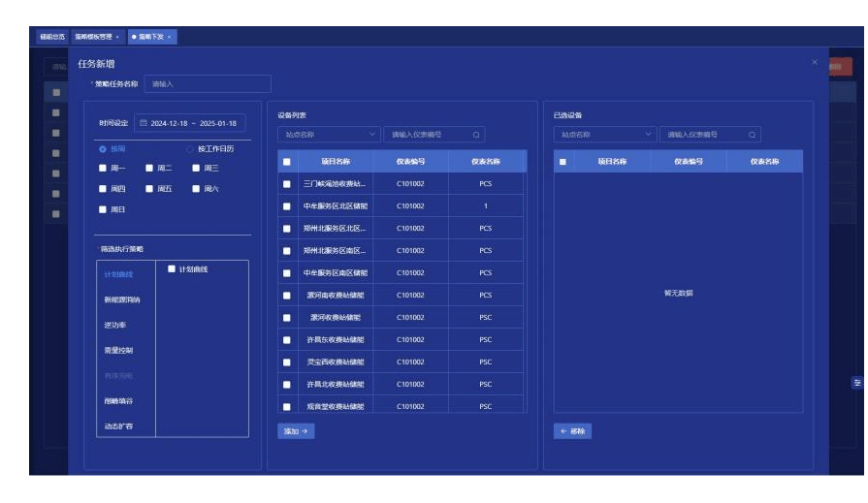Check the row for 许昌东收费站储能
The width and height of the screenshot is (868, 503).
coord(287,340)
